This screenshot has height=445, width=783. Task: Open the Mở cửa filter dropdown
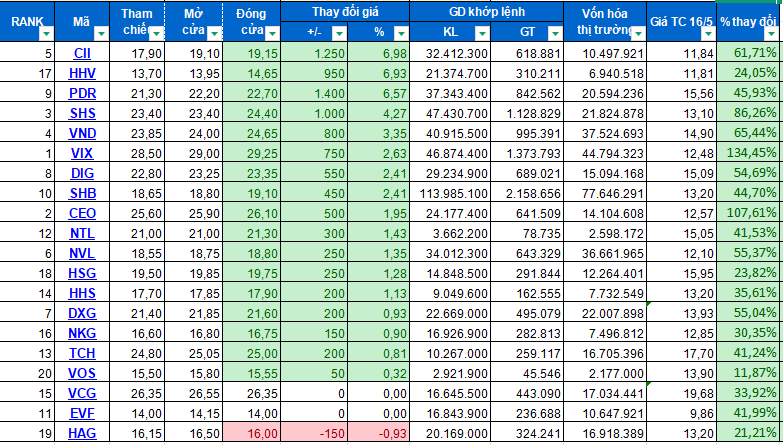[x=214, y=33]
